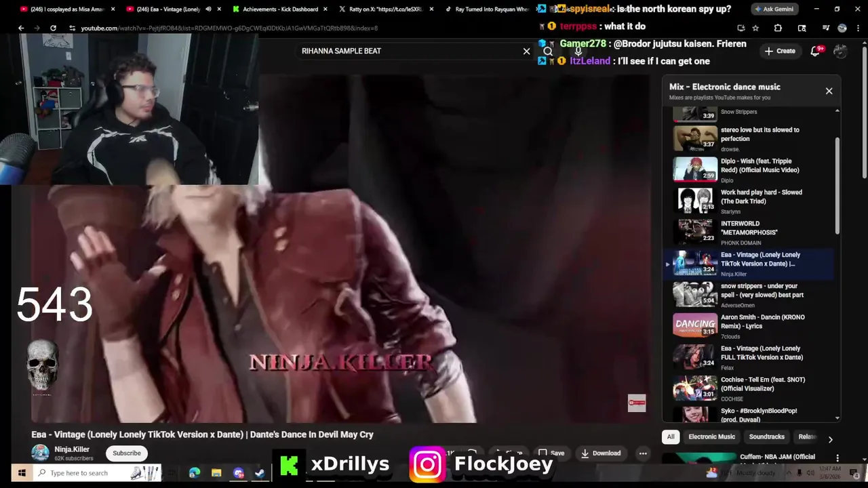
Task: Open File Explorer from the taskbar
Action: [216, 472]
